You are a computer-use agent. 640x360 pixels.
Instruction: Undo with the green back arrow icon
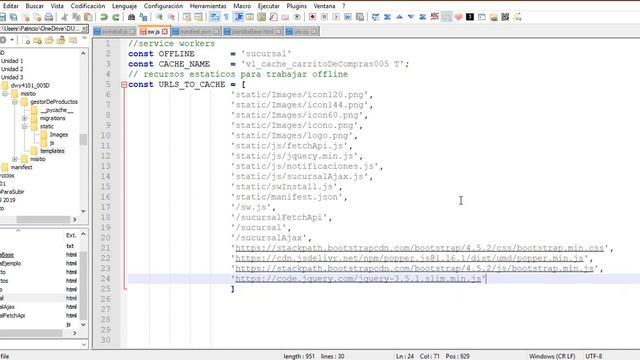pyautogui.click(x=104, y=17)
